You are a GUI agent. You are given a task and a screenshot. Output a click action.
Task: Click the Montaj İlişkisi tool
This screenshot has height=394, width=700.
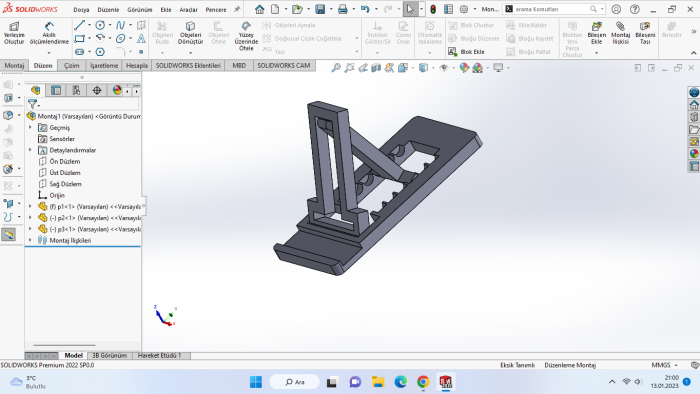pos(620,33)
